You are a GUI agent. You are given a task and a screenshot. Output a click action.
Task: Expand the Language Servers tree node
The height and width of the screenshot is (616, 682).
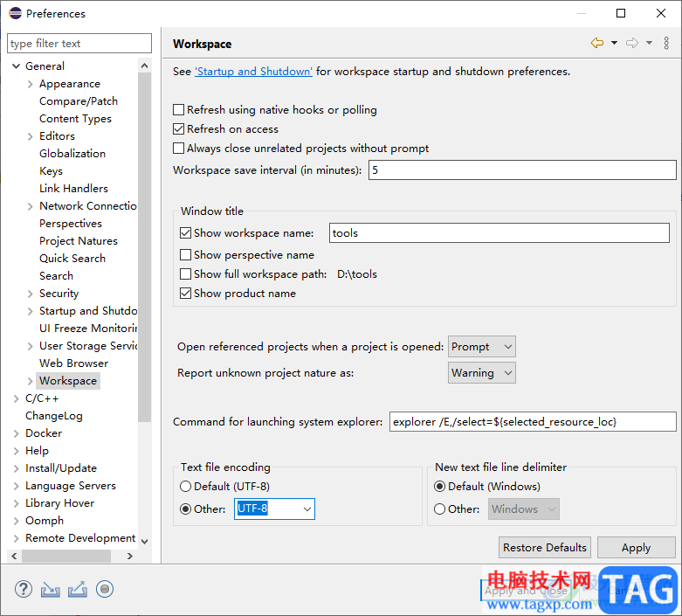point(16,486)
